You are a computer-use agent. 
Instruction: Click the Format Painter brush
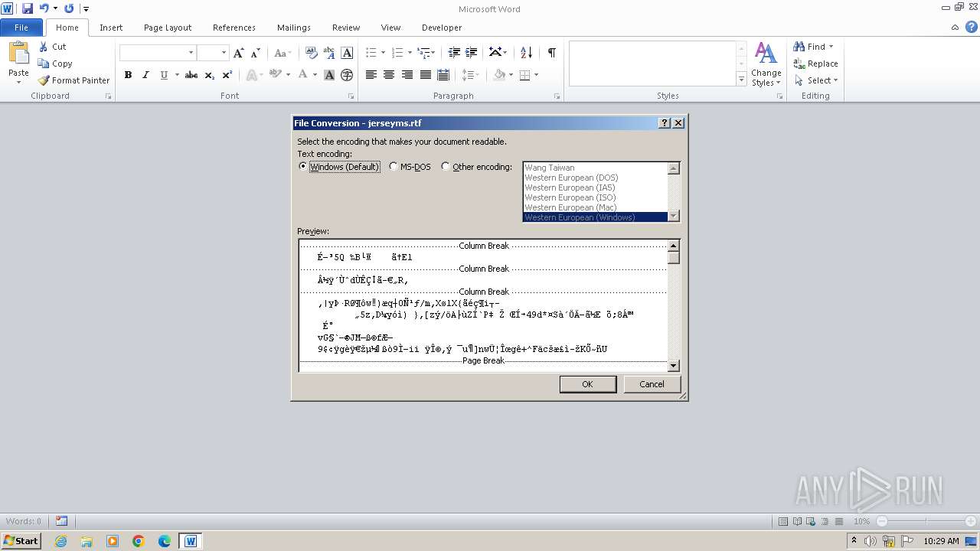[44, 80]
